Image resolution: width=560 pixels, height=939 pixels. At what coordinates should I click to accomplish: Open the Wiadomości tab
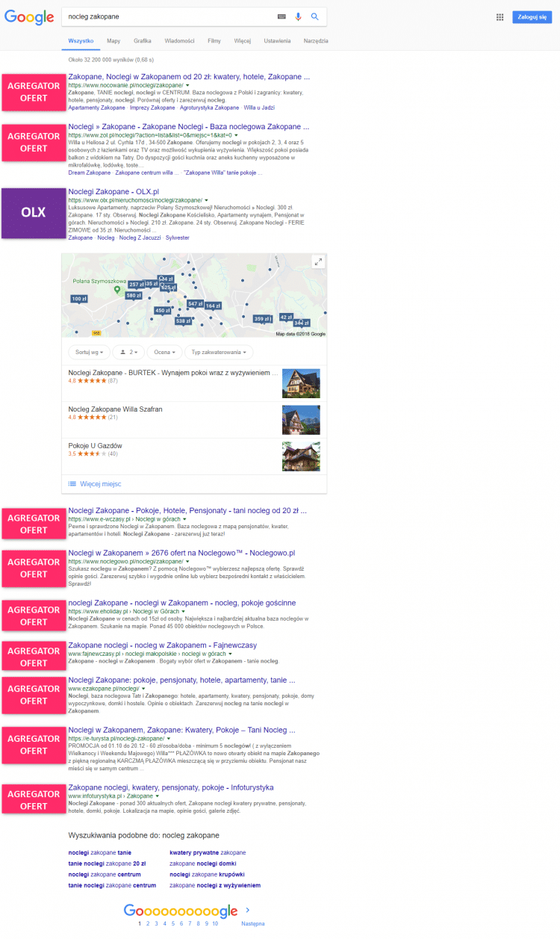(x=180, y=40)
